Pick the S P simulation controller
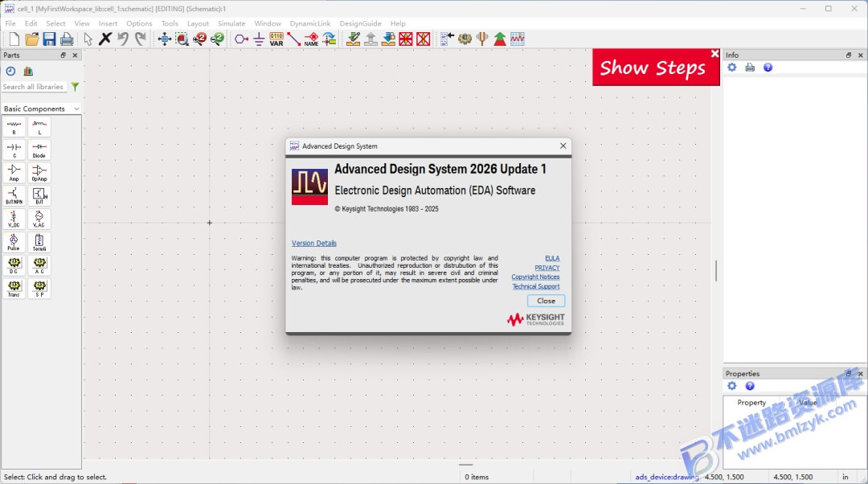Viewport: 868px width, 484px height. (x=39, y=289)
